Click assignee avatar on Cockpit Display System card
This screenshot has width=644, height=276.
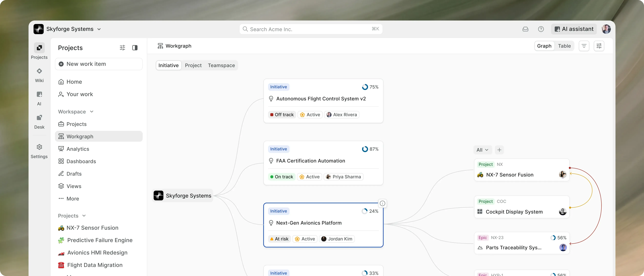563,212
